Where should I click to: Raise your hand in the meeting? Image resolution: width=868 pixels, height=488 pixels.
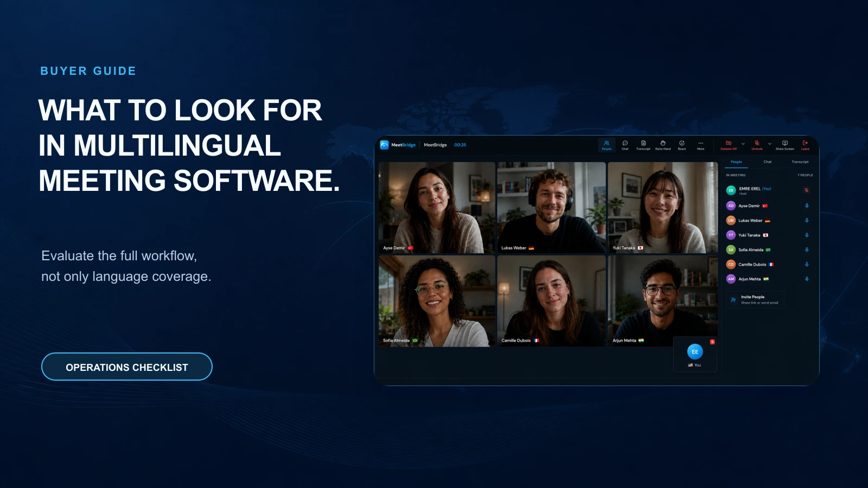coord(662,145)
